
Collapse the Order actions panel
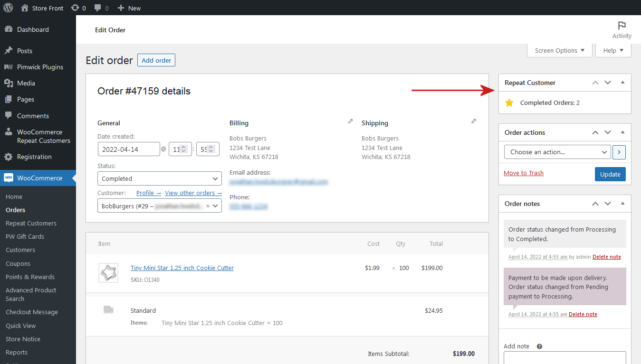point(622,132)
